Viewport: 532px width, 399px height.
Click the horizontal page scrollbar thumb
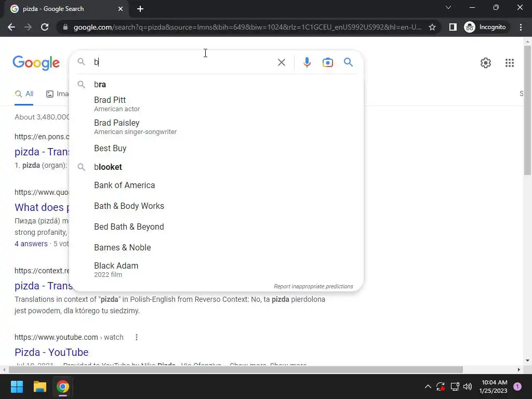[x=235, y=369]
